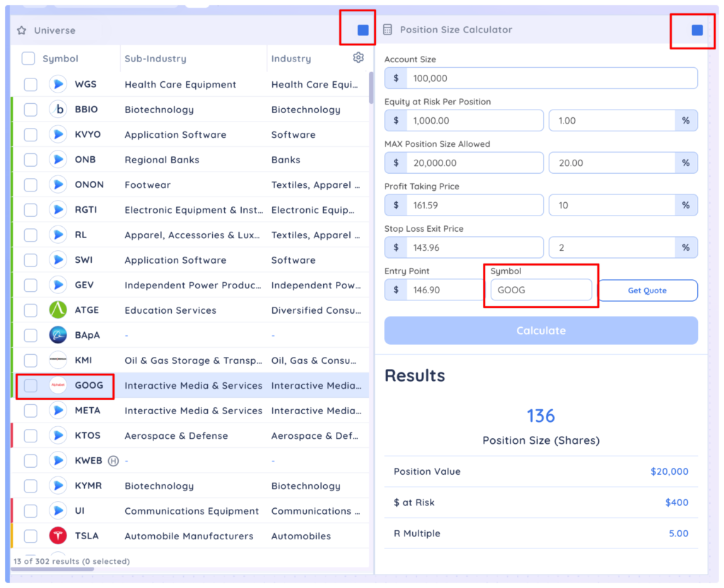Click the Equity at Risk dollar field
Viewport: 724px width, 588px height.
click(x=464, y=120)
